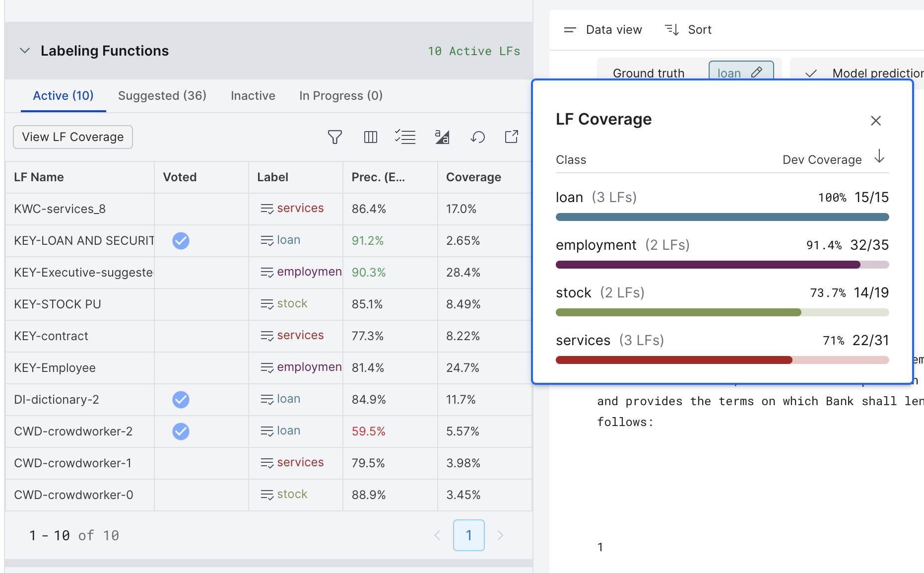Click label icon in CWD-crowdworker-2 row
This screenshot has width=924, height=573.
point(267,431)
